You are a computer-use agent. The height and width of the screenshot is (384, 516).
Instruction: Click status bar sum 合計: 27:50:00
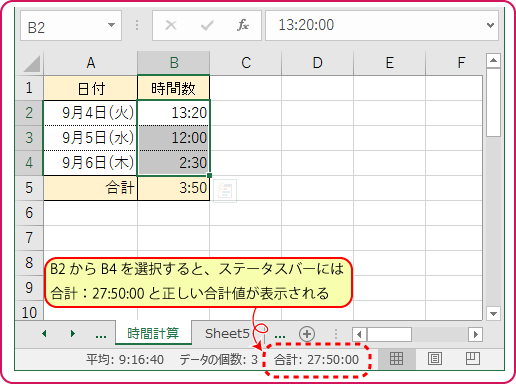(x=316, y=360)
